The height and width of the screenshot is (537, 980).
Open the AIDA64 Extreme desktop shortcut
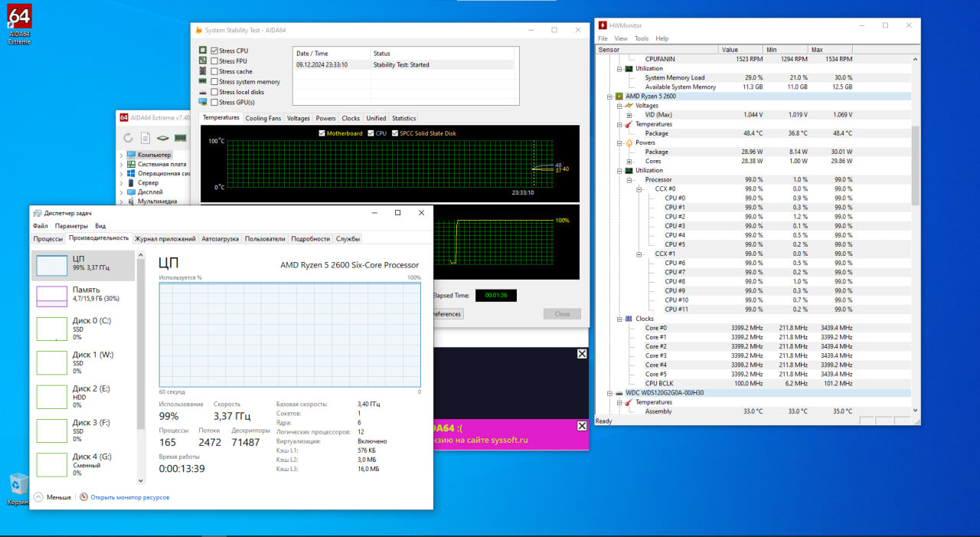click(19, 23)
